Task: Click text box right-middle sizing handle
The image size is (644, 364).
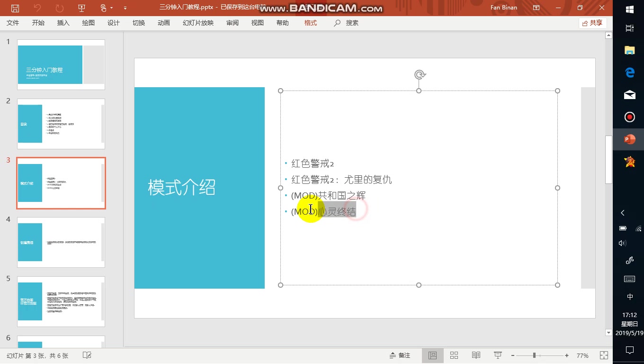Action: point(557,188)
